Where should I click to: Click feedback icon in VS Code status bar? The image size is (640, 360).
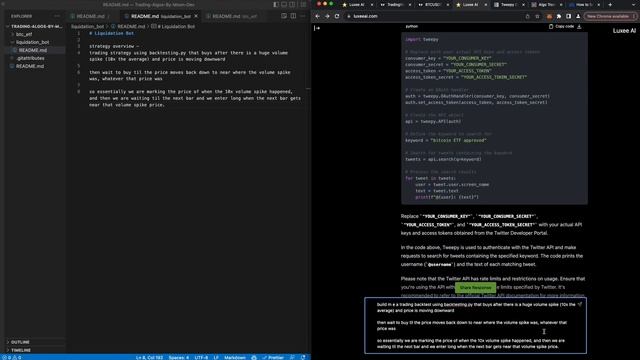pyautogui.click(x=292, y=358)
